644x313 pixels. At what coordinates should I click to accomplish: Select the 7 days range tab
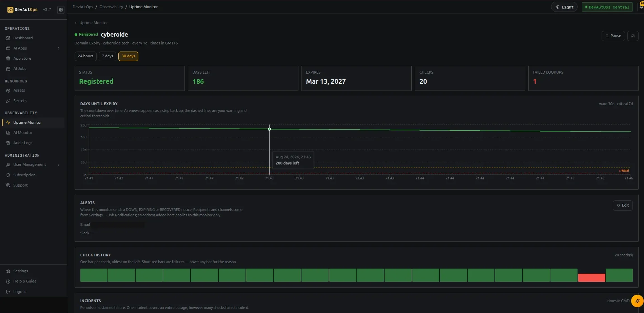108,56
